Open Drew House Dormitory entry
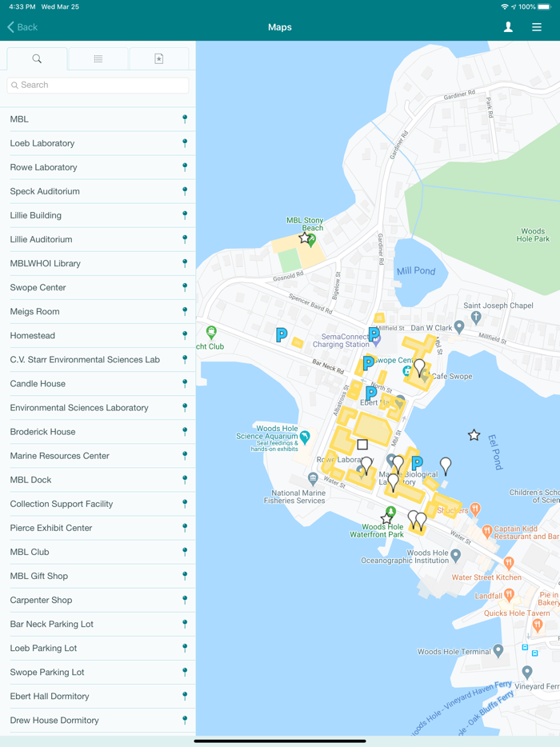The height and width of the screenshot is (747, 560). coord(98,721)
